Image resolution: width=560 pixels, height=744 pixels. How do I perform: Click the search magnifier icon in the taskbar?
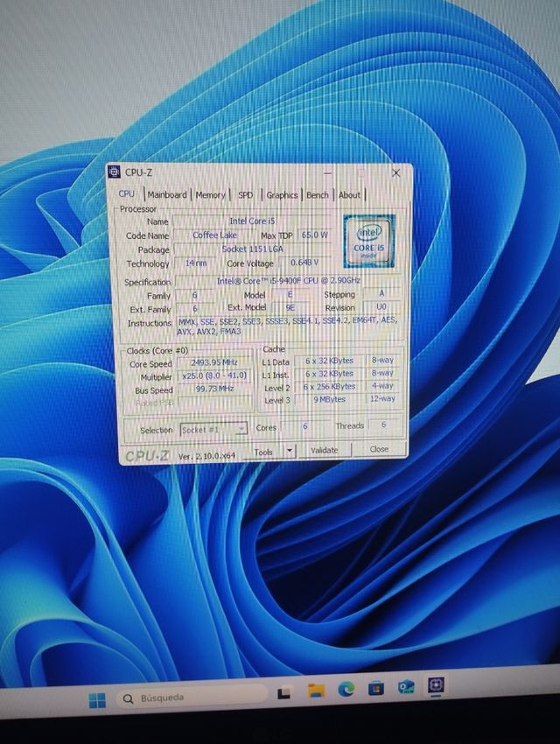(128, 698)
